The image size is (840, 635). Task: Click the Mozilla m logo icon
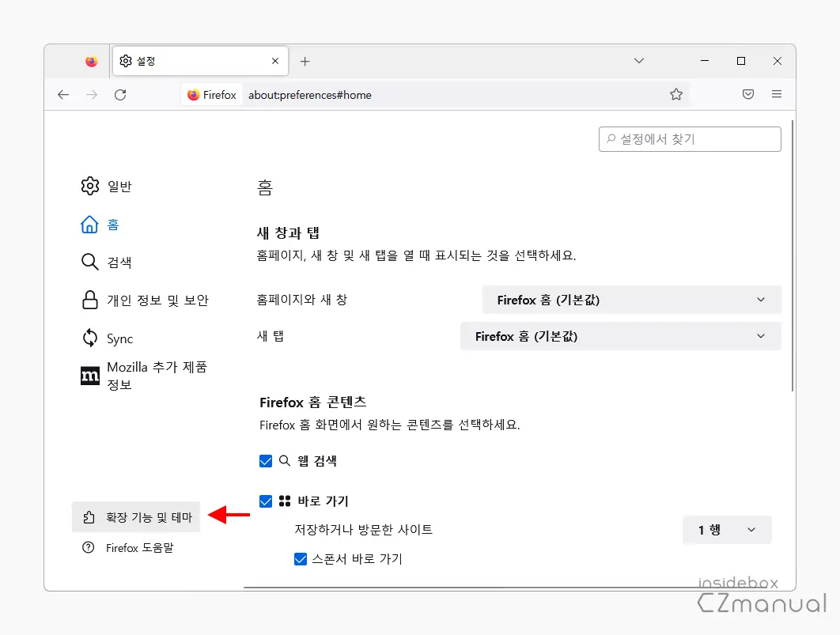coord(89,376)
